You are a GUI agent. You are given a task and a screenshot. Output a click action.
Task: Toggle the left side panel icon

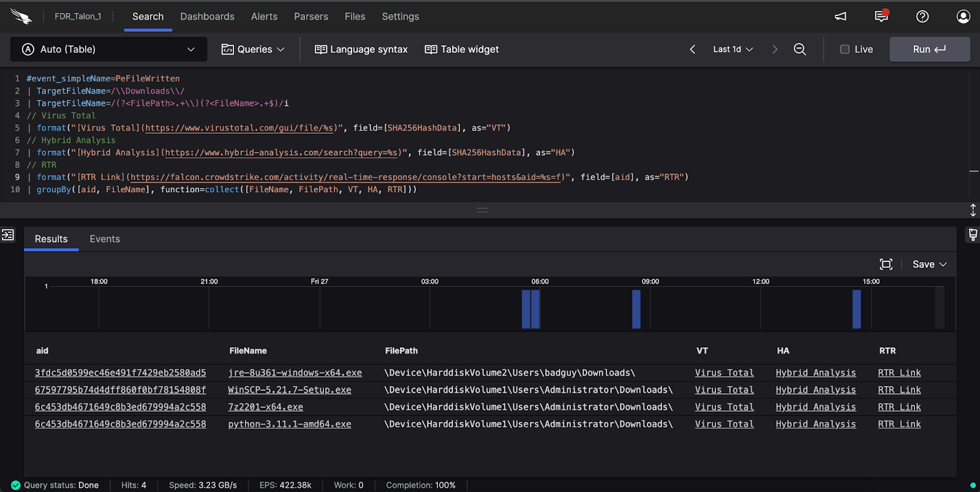[x=8, y=235]
